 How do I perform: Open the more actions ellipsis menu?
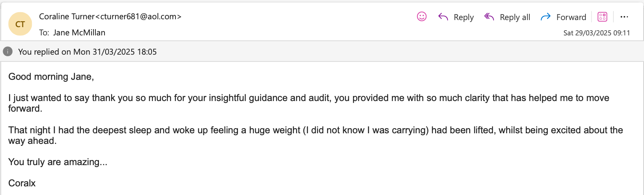[624, 17]
